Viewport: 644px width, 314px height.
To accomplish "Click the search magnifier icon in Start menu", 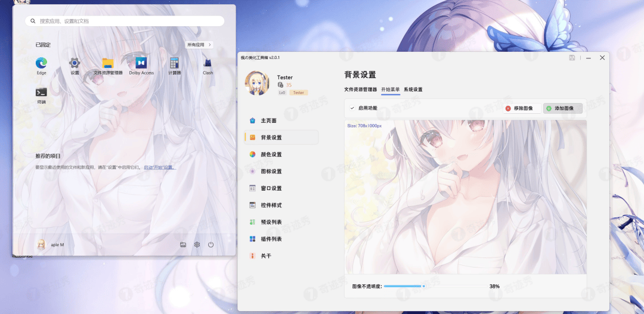I will point(33,21).
